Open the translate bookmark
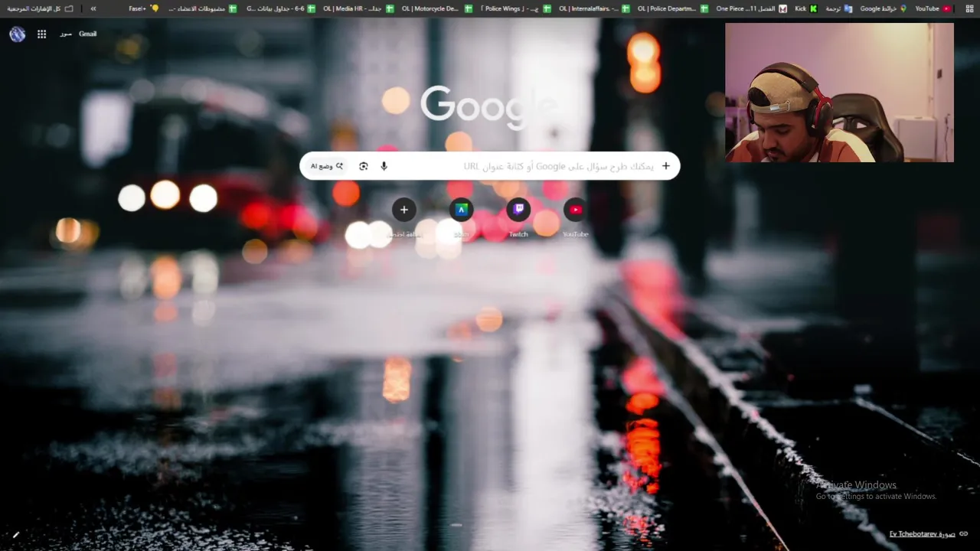Viewport: 980px width, 551px height. click(x=838, y=8)
